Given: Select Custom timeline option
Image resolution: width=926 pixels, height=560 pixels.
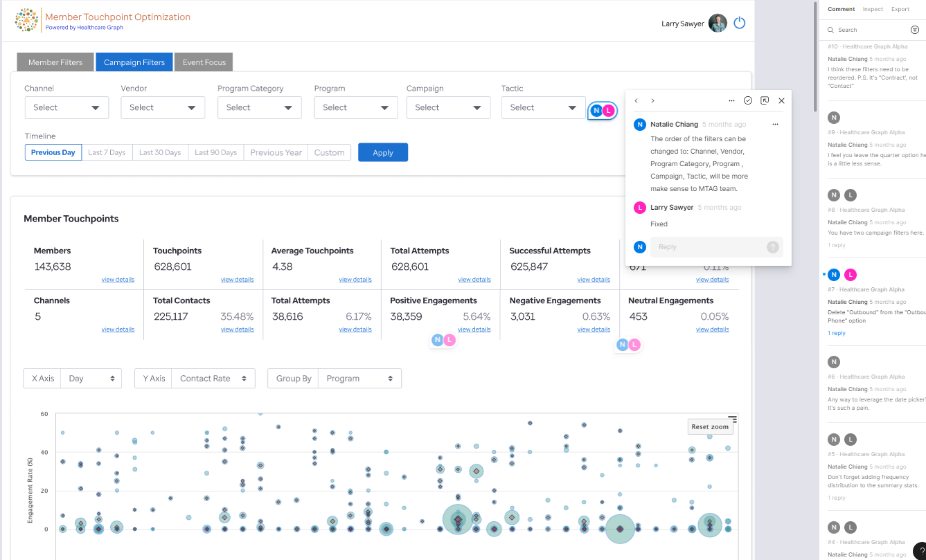Looking at the screenshot, I should tap(330, 152).
